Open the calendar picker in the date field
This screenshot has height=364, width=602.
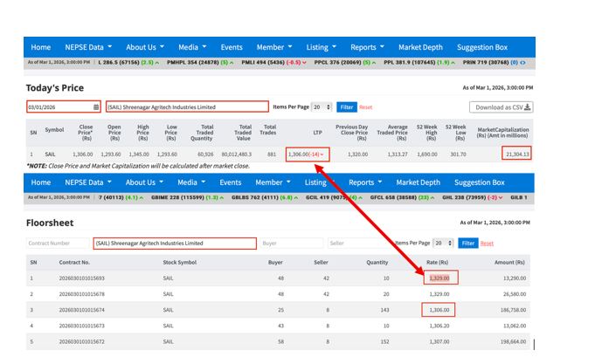pos(96,107)
